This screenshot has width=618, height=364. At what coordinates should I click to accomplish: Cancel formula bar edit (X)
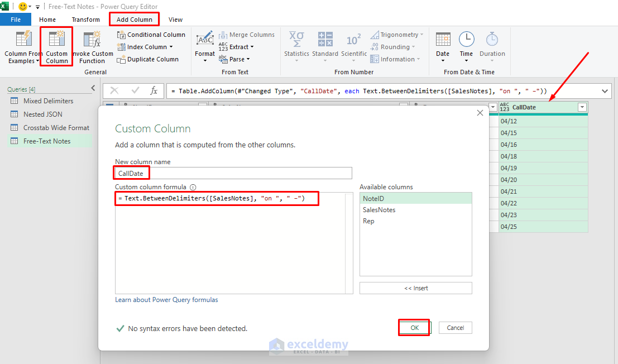(x=114, y=91)
